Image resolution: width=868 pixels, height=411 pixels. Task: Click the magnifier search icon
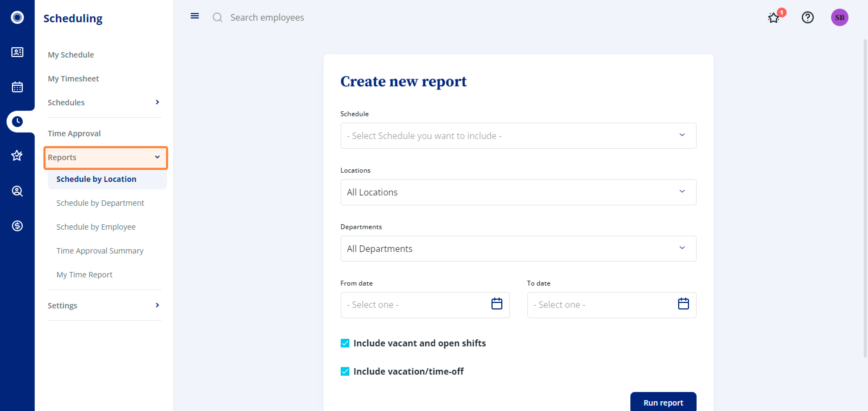pos(218,17)
